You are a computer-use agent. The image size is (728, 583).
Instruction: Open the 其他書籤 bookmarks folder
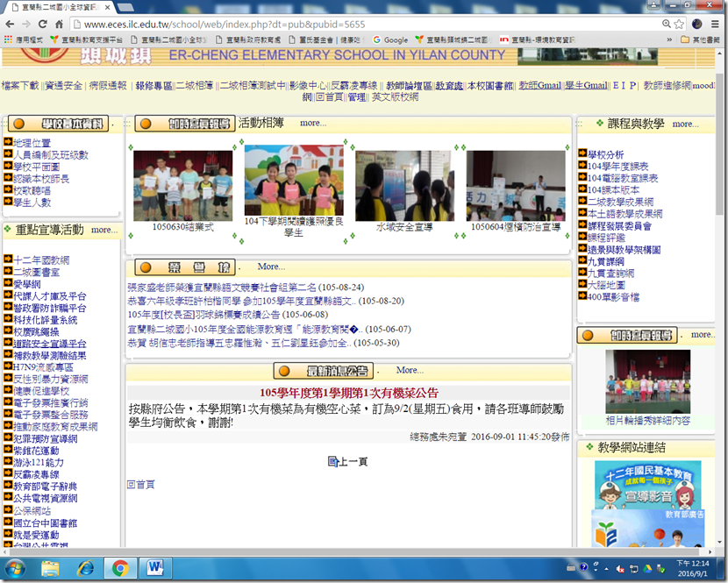tap(700, 40)
